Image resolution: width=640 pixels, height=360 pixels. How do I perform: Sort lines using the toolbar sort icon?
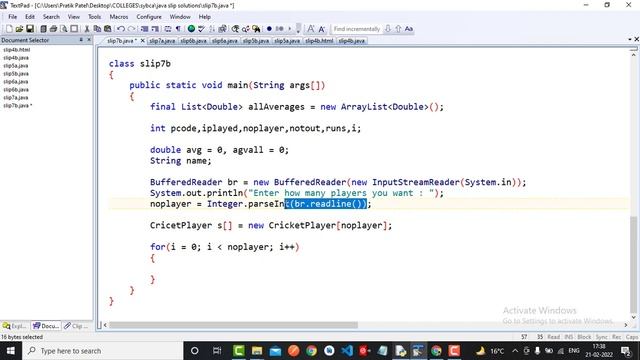pos(212,29)
